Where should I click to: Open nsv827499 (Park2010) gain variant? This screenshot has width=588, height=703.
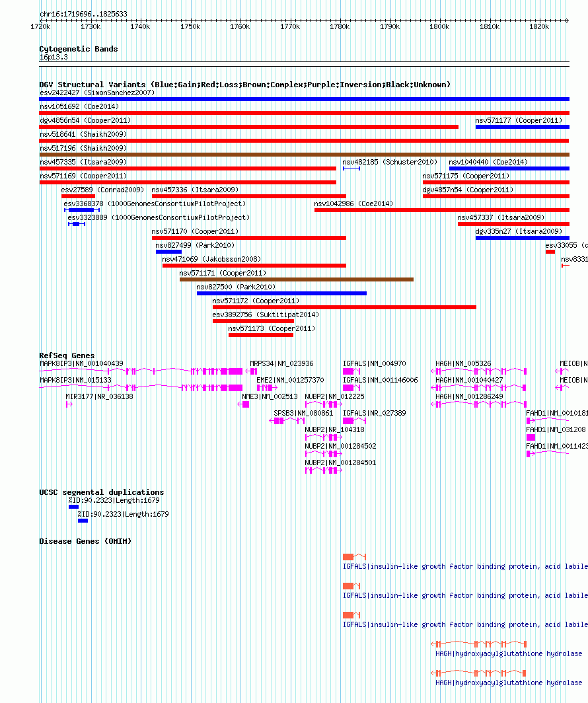(168, 252)
